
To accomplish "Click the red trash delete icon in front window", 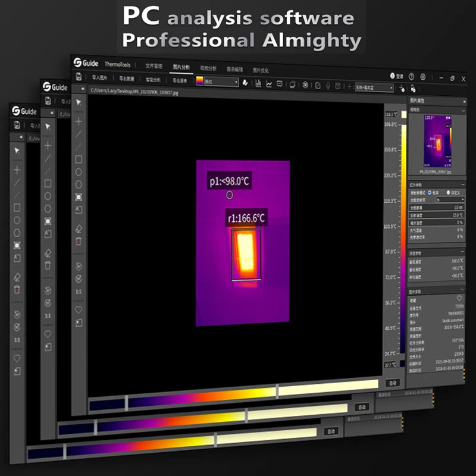I will [79, 242].
